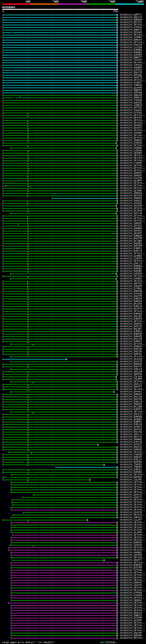Click the orange ~40% identity legend bar
Image resolution: width=146 pixels, height=644 pixels.
click(45, 4)
